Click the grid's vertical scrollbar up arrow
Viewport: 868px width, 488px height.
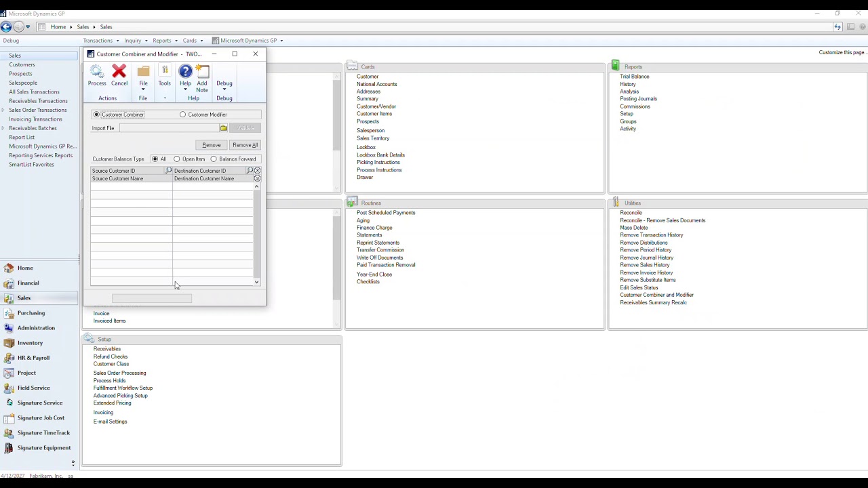pos(257,186)
